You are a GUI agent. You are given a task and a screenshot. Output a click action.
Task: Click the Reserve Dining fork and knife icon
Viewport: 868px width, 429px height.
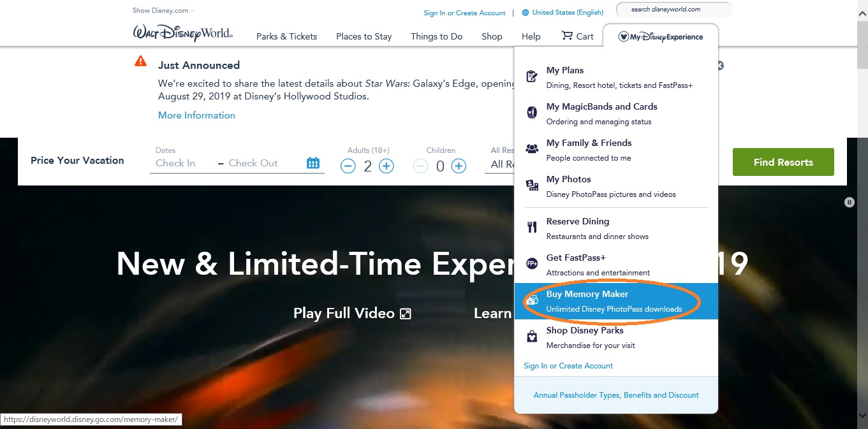point(531,228)
